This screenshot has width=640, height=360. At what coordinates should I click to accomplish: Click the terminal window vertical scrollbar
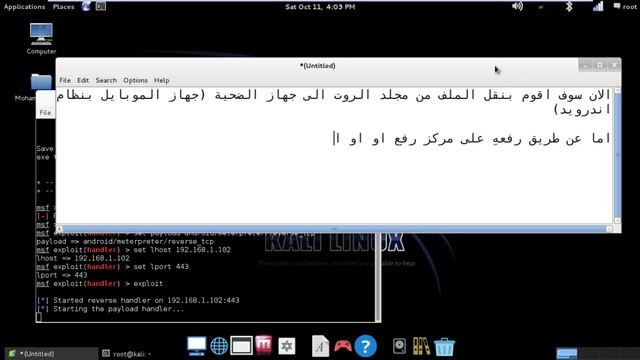coord(378,278)
